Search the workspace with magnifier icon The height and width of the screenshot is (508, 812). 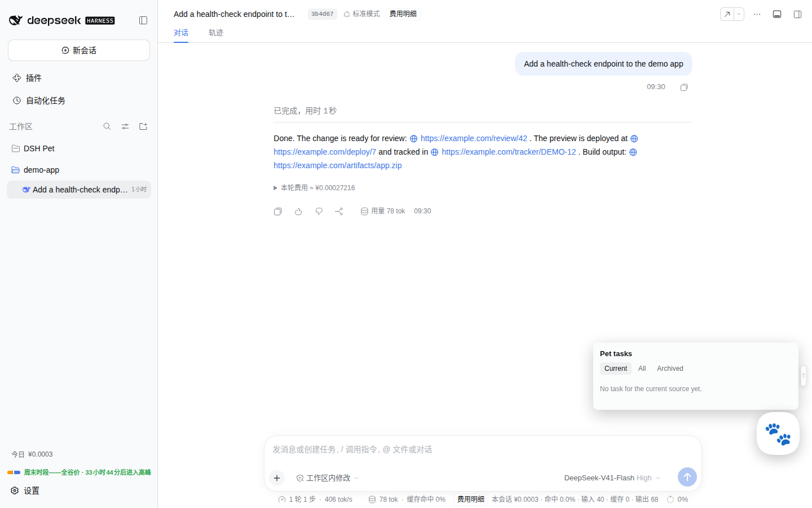tap(107, 126)
